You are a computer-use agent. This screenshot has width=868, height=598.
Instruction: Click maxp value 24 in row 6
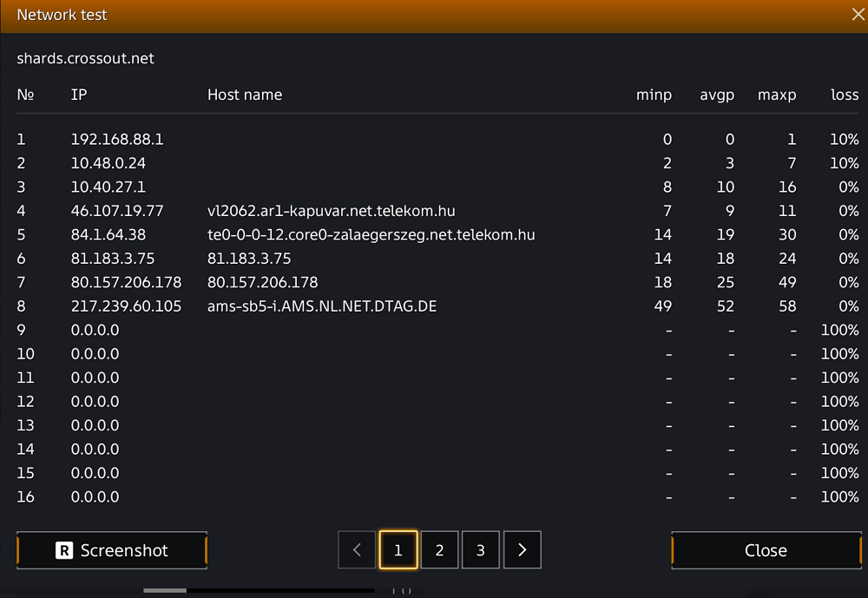coord(787,258)
